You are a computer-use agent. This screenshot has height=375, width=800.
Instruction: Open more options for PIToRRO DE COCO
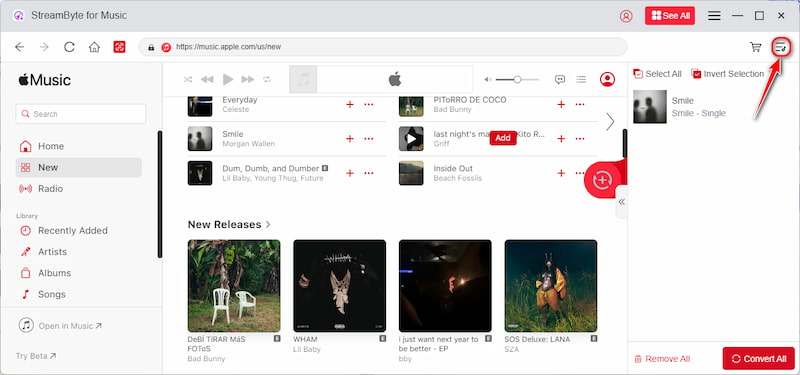click(x=580, y=105)
